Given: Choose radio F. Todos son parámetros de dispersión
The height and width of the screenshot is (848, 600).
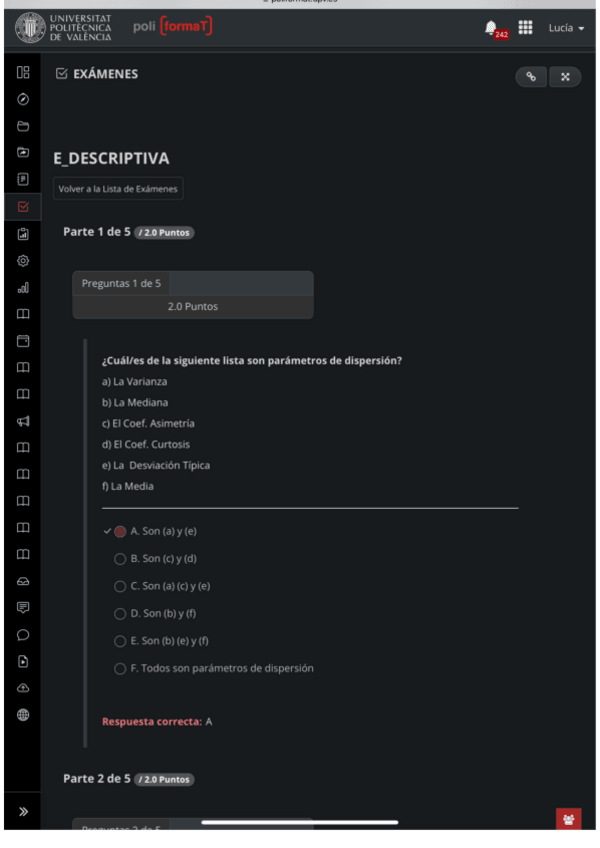Looking at the screenshot, I should pyautogui.click(x=120, y=668).
